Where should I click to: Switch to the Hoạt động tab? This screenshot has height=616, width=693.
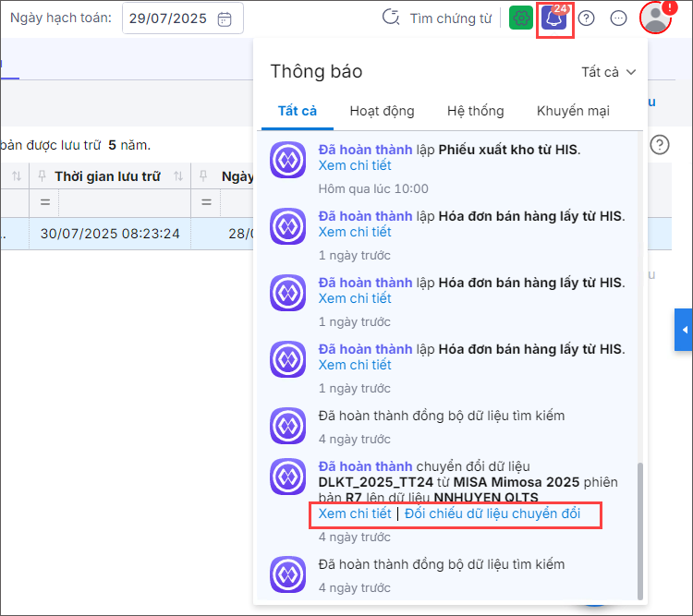(382, 111)
